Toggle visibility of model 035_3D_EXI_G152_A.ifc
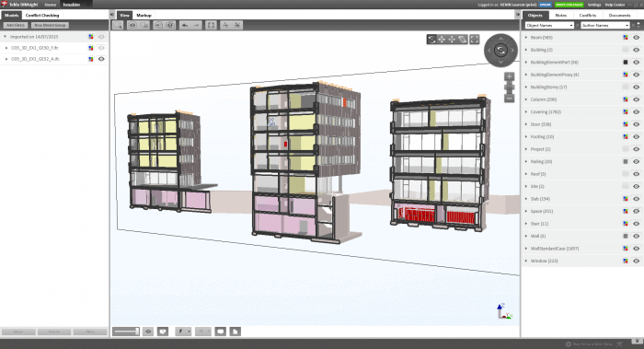644x349 pixels. point(101,59)
